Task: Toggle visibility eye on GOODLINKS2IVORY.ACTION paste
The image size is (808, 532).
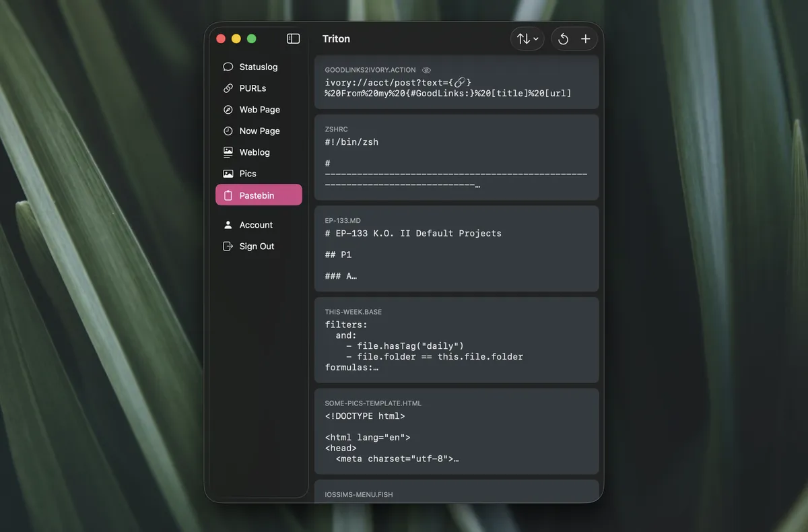Action: click(x=426, y=70)
